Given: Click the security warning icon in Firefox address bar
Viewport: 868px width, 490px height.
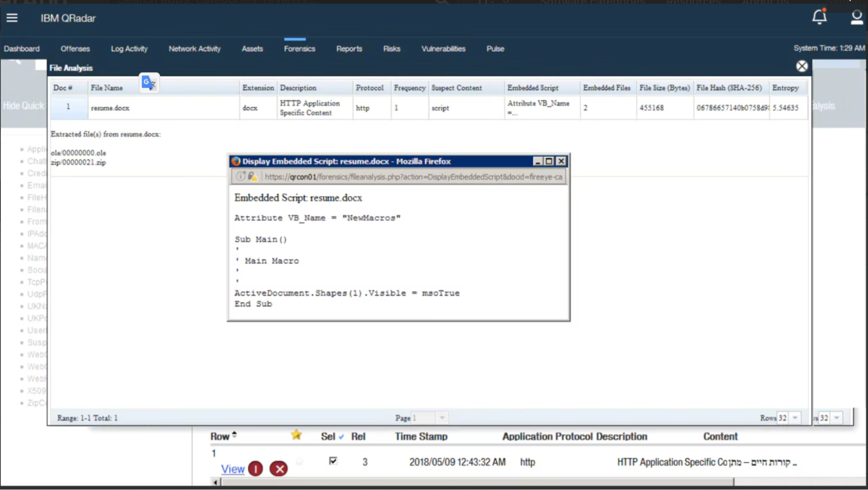Looking at the screenshot, I should point(253,176).
